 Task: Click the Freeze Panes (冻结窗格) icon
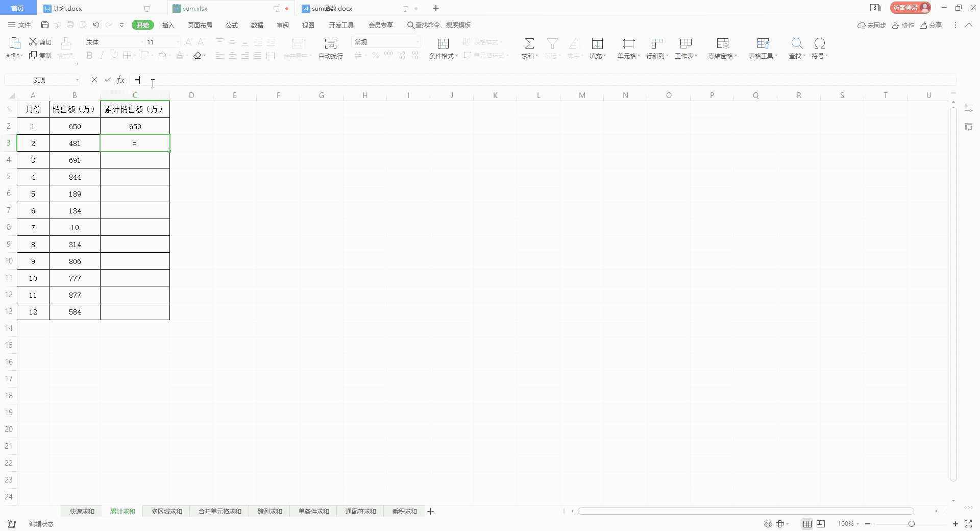click(x=722, y=44)
